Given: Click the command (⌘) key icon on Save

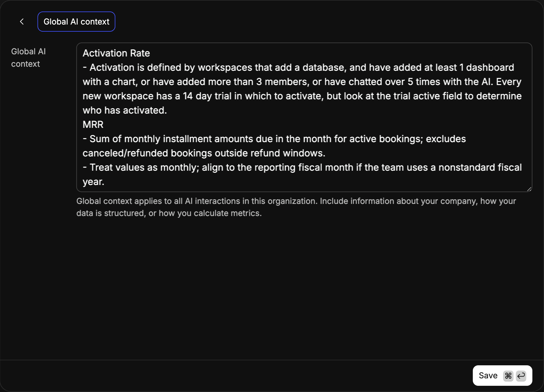Looking at the screenshot, I should (x=508, y=376).
